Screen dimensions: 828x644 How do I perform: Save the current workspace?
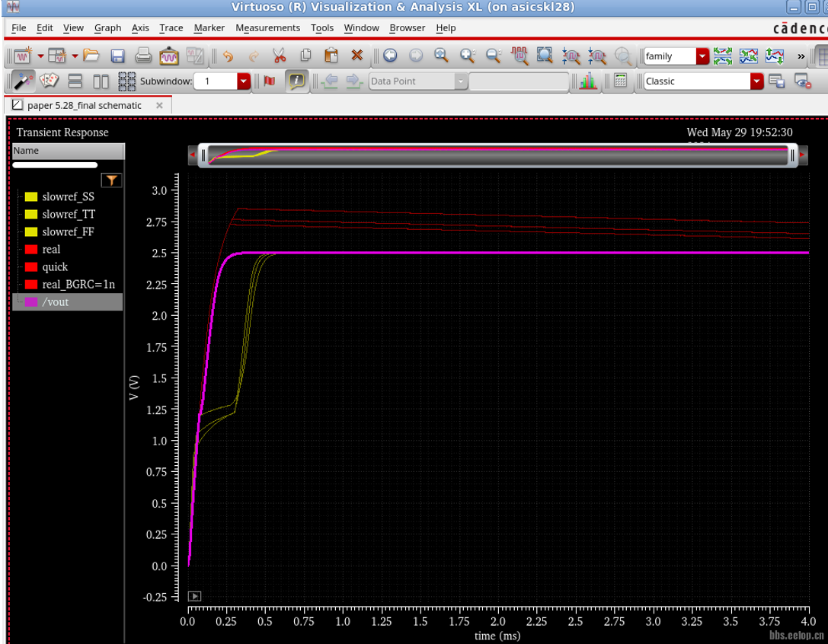776,81
